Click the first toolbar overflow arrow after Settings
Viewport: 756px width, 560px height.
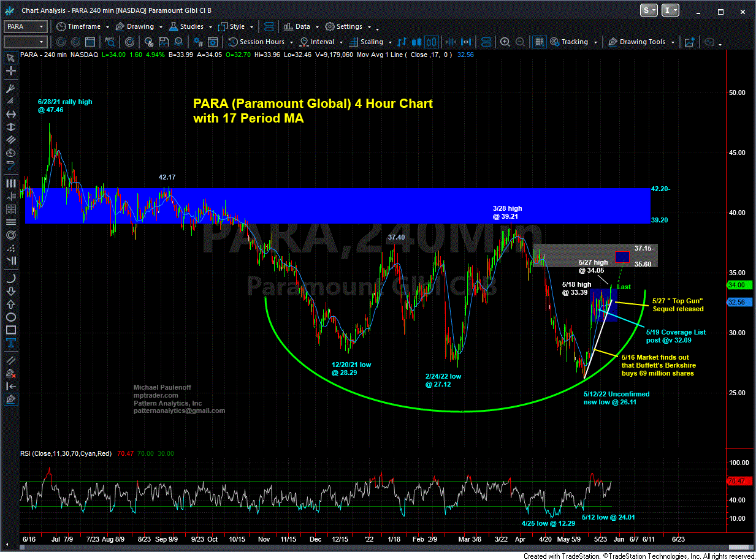377,28
